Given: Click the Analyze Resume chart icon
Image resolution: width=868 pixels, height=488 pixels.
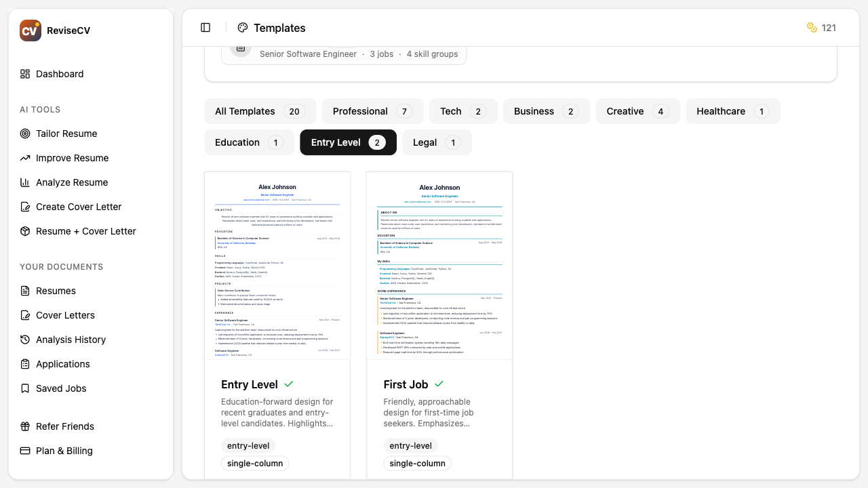Looking at the screenshot, I should click(25, 182).
